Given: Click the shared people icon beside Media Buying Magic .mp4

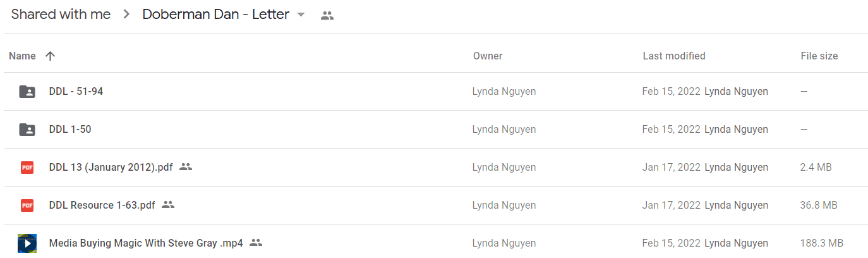Looking at the screenshot, I should [x=255, y=243].
